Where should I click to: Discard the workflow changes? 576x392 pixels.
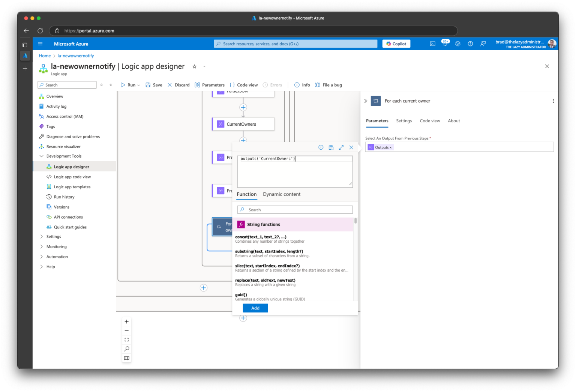click(x=178, y=85)
